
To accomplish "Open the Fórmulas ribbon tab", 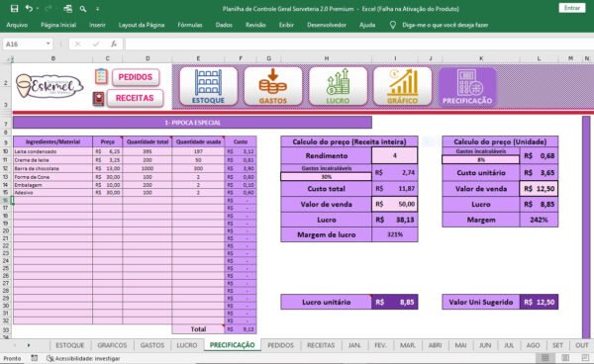I will 190,25.
